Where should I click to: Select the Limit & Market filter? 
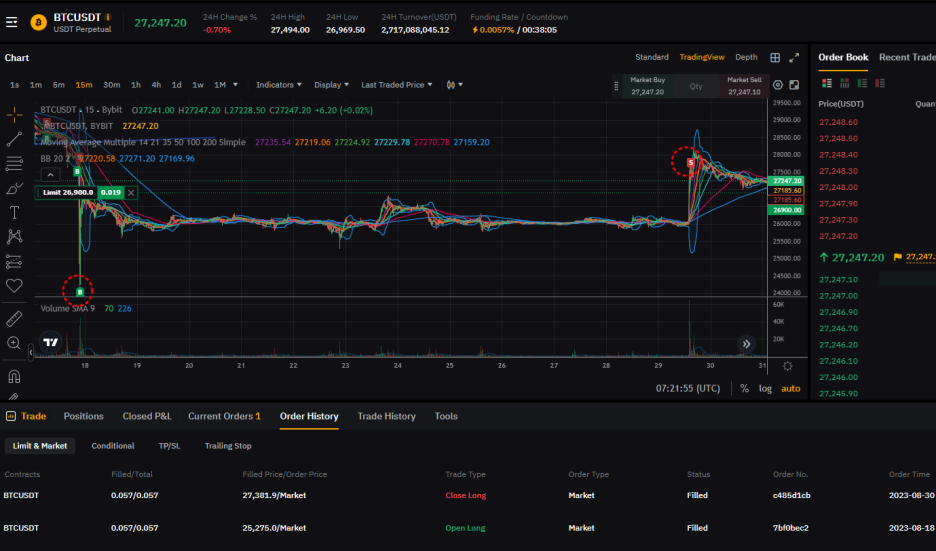[40, 446]
